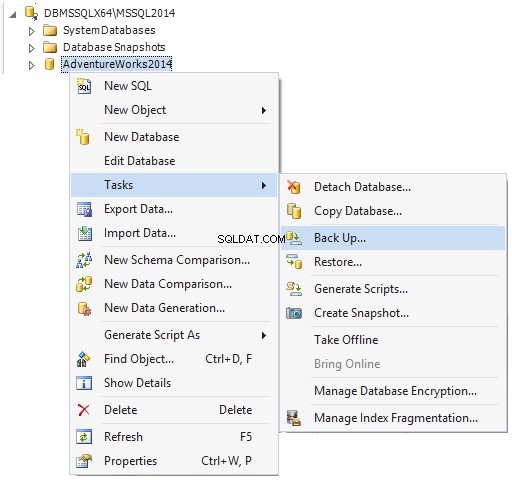The height and width of the screenshot is (480, 512).
Task: Choose Detach Database... in Tasks submenu
Action: (393, 187)
